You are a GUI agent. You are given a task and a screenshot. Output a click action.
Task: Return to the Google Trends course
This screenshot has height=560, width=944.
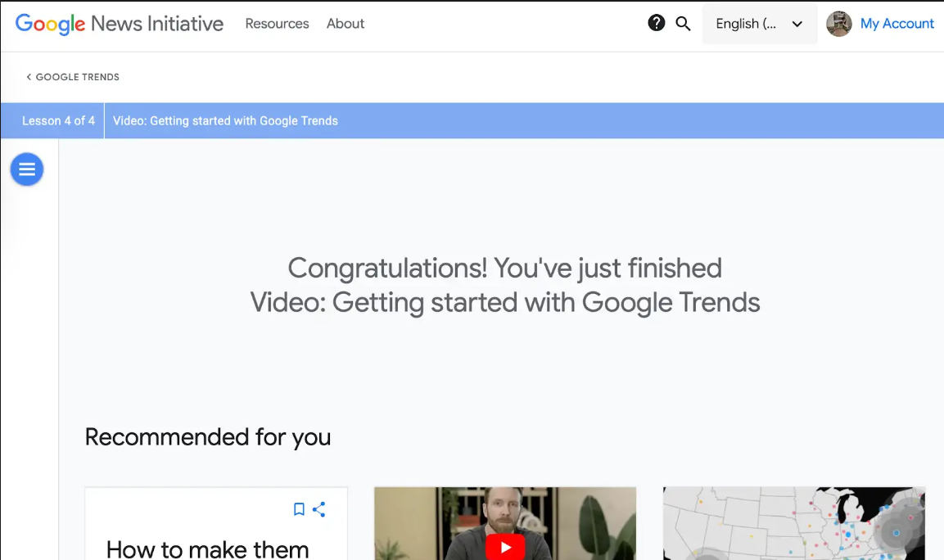click(78, 77)
